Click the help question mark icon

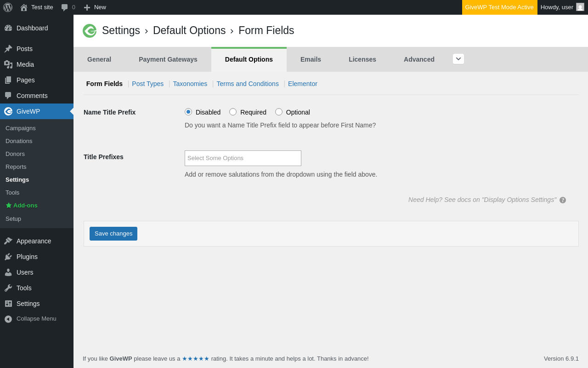tap(563, 200)
